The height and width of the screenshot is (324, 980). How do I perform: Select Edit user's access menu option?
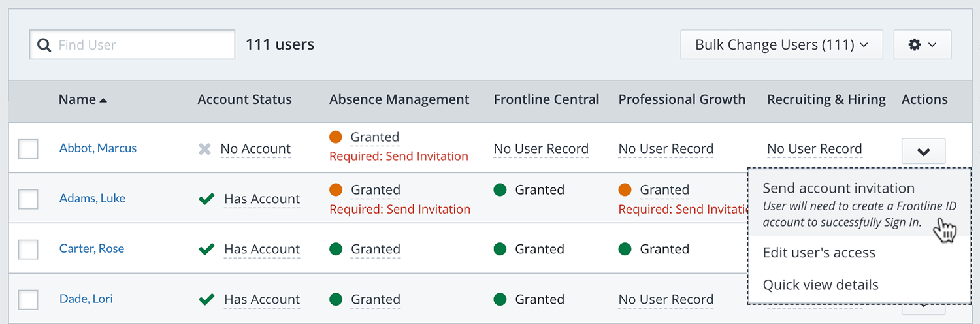[x=819, y=253]
